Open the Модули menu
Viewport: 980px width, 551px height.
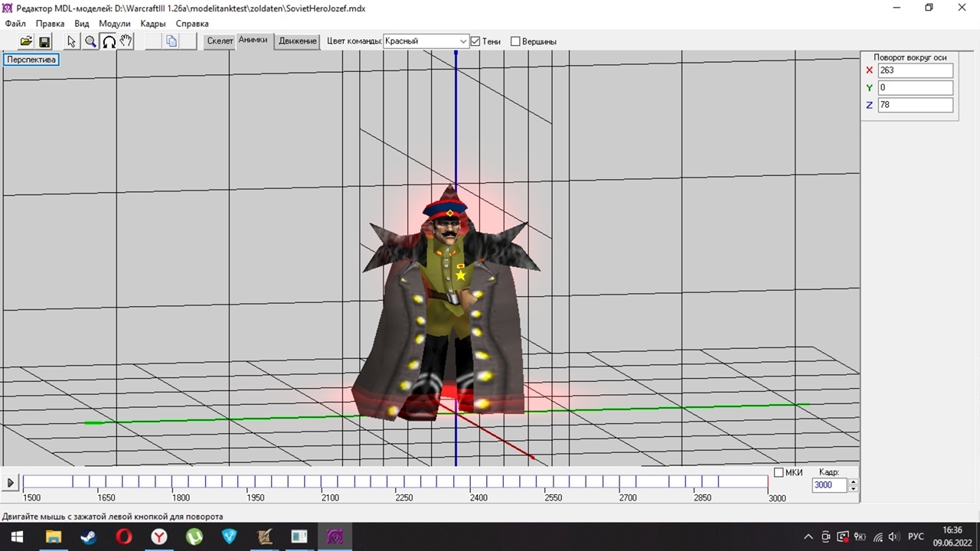pos(115,24)
